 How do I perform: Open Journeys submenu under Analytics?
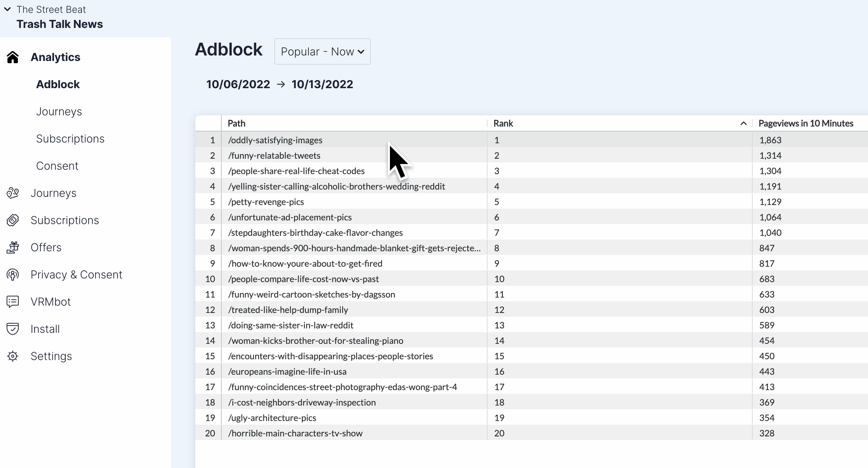pyautogui.click(x=59, y=112)
